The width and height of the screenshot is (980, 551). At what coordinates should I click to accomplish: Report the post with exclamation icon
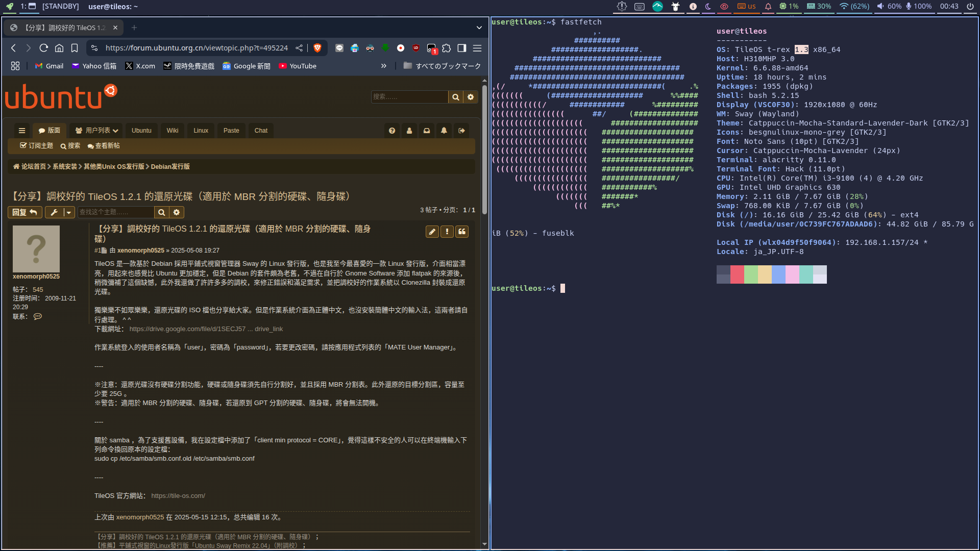(x=447, y=232)
